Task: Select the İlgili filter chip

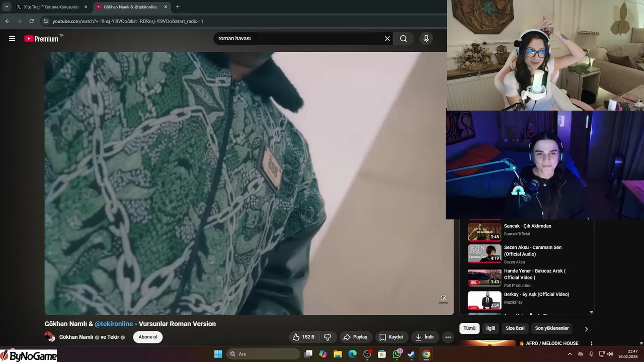Action: 491,328
